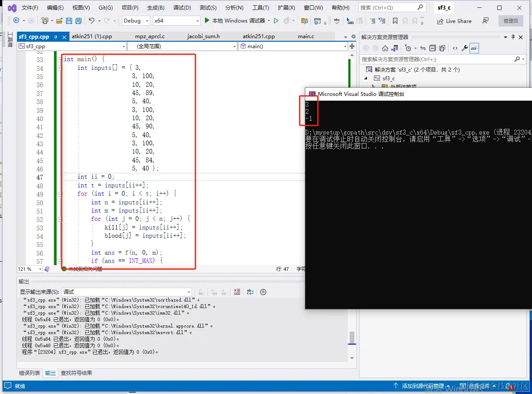Save the current file with the single floppy icon
Viewport: 532px width, 394px height.
(x=69, y=20)
